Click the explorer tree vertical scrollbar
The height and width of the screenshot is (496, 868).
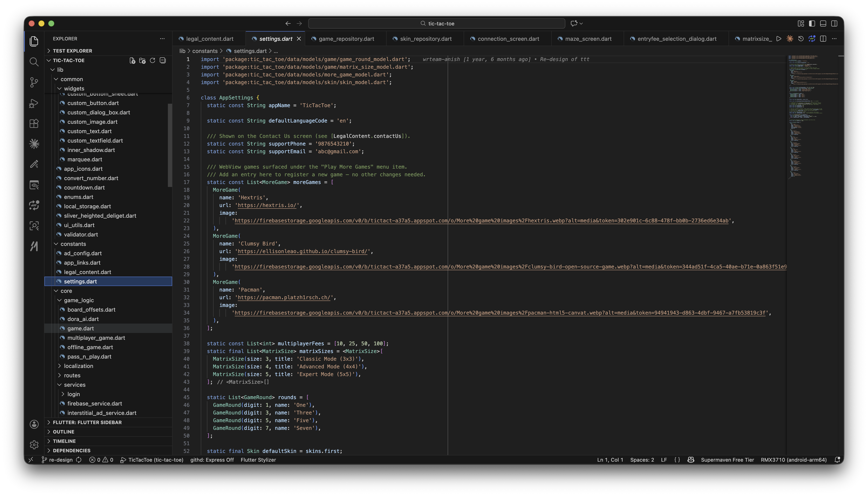170,145
